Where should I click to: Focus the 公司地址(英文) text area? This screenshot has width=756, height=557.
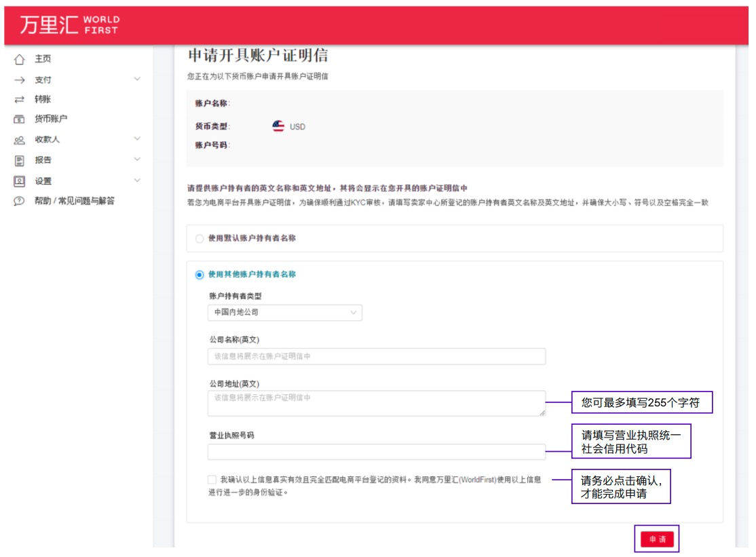coord(377,403)
